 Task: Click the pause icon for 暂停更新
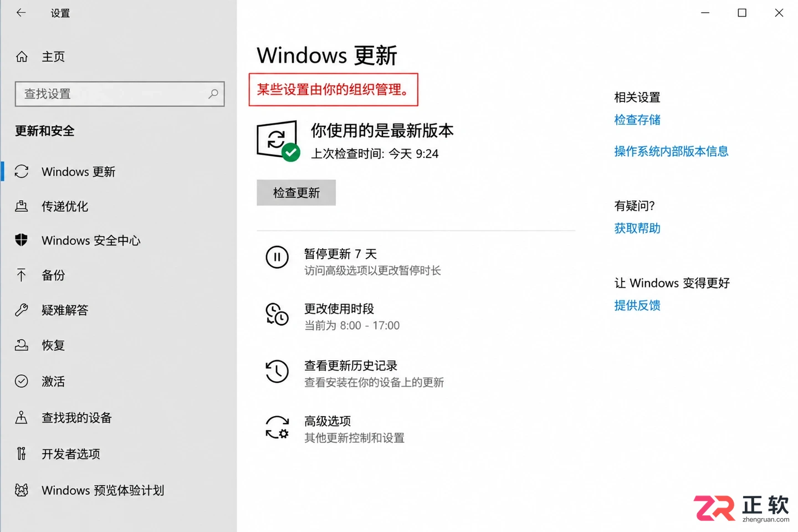[277, 257]
